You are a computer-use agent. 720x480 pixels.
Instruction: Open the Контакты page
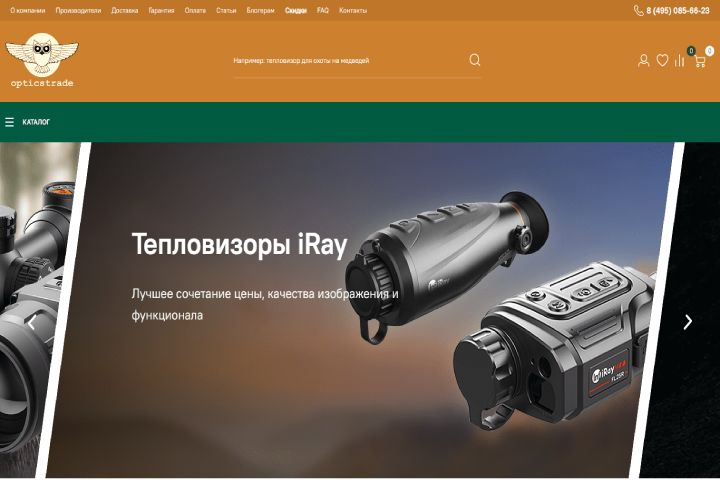pyautogui.click(x=353, y=10)
